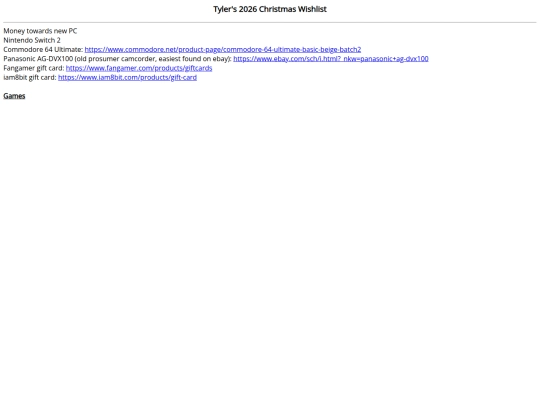Click the 'Commodore 64 Ultimate:' label text

pyautogui.click(x=43, y=50)
